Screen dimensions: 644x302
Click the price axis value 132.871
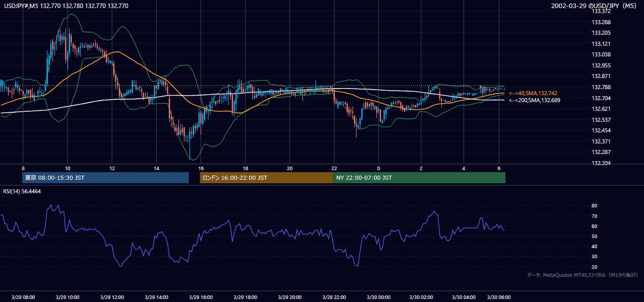601,76
